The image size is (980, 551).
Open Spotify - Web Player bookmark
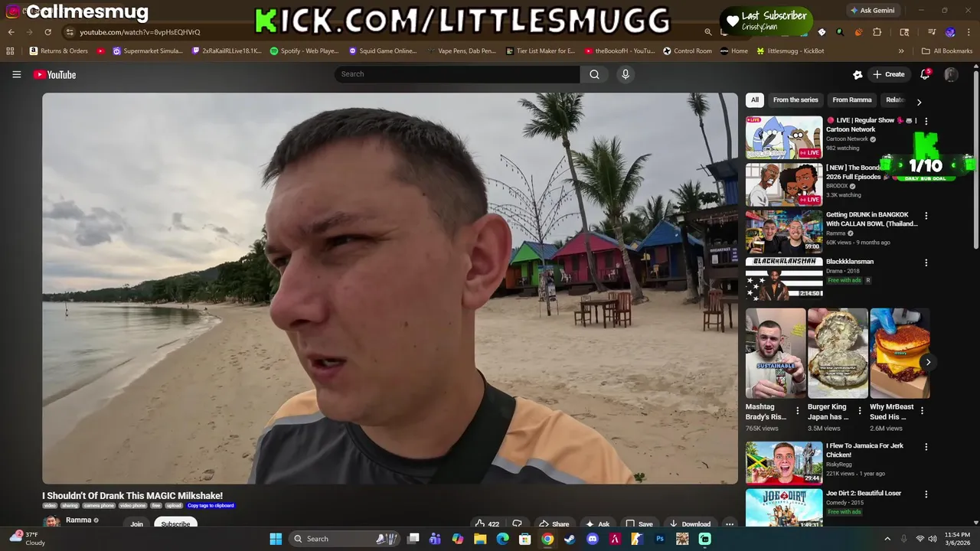(304, 51)
